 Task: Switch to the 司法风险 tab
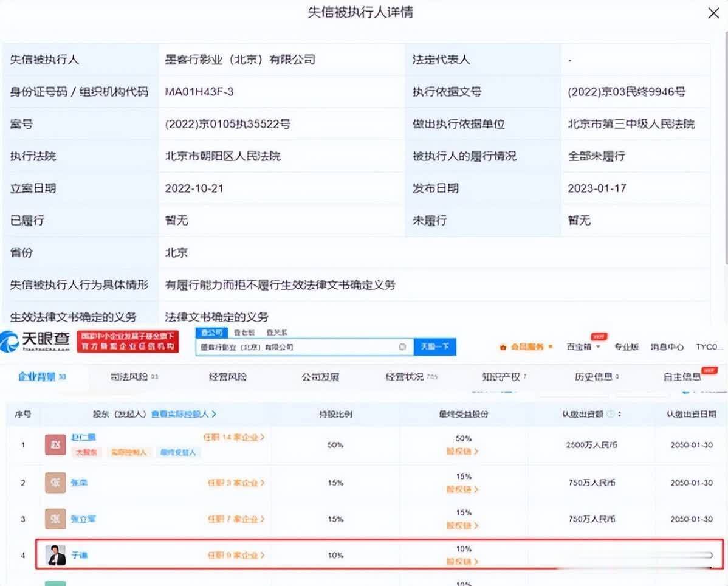click(x=134, y=376)
